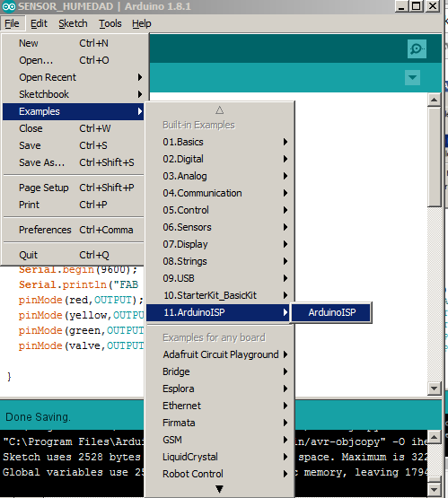This screenshot has width=448, height=498.
Task: Open the ArduinoISP example sketch
Action: click(331, 312)
